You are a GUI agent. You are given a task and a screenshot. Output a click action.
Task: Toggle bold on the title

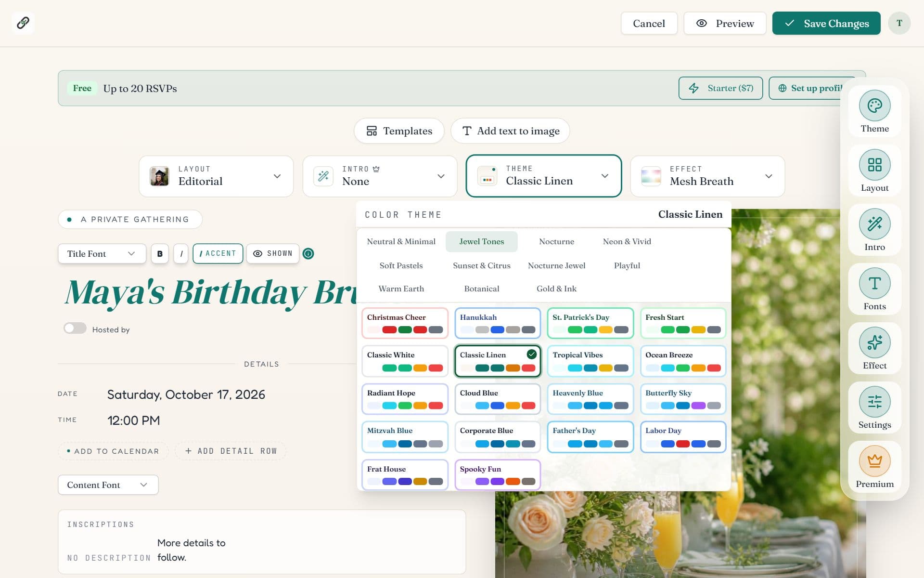[x=160, y=253]
